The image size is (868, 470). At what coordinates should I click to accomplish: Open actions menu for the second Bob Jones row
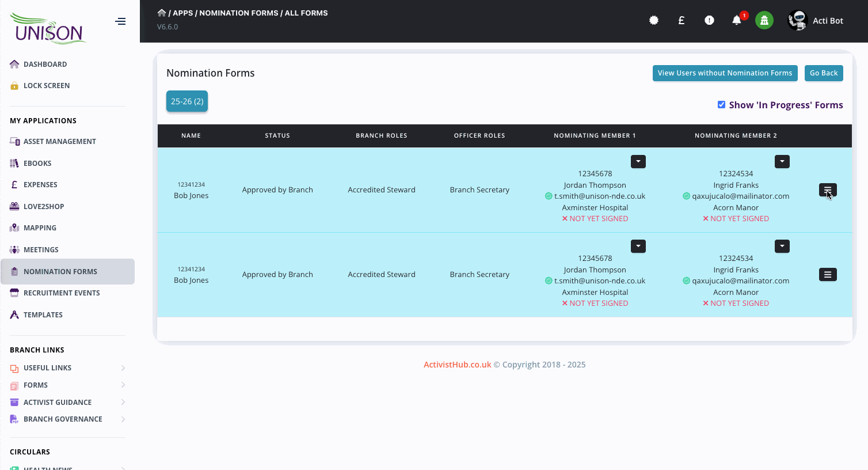pyautogui.click(x=827, y=275)
